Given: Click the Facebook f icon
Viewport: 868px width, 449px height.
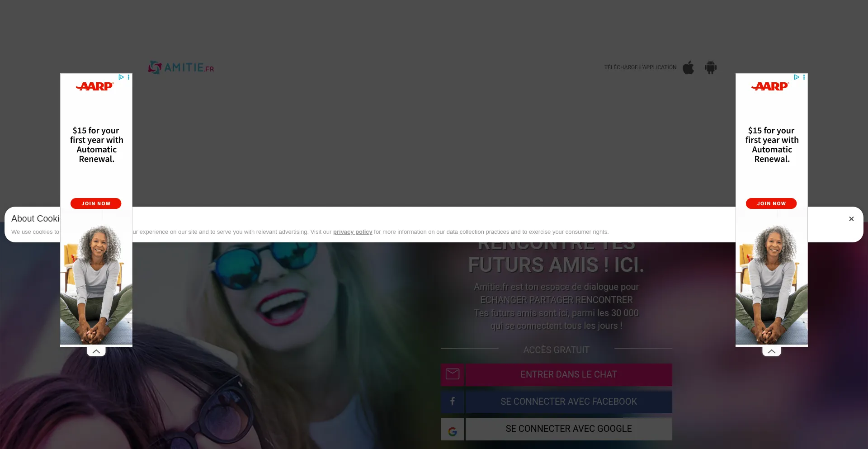Looking at the screenshot, I should click(453, 402).
